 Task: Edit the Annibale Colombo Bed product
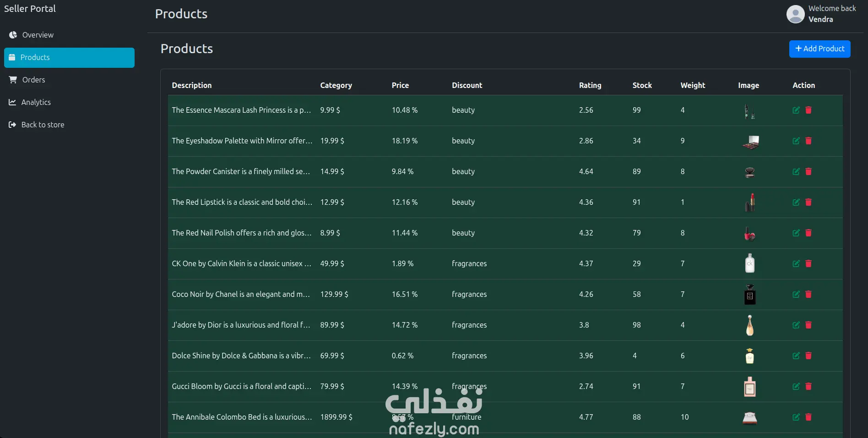796,417
